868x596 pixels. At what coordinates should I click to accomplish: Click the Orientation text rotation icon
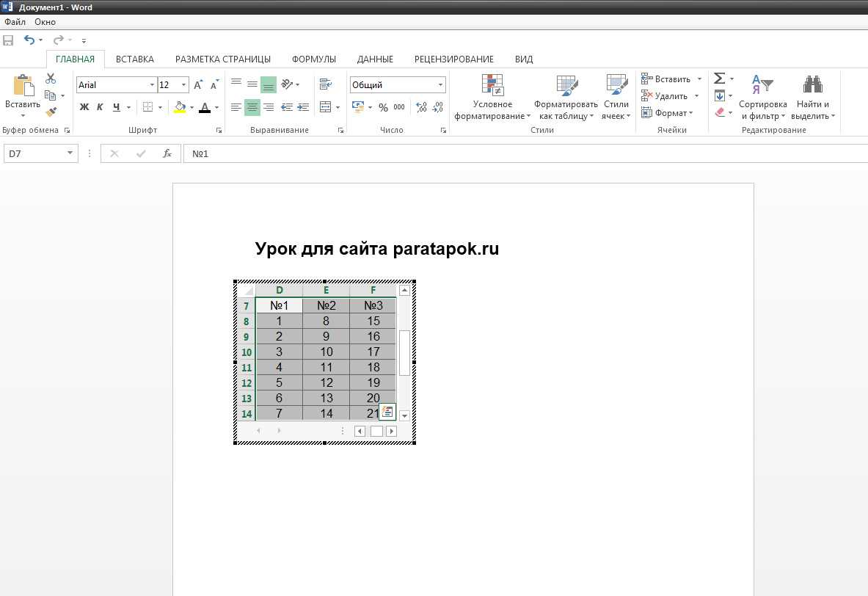pyautogui.click(x=287, y=84)
